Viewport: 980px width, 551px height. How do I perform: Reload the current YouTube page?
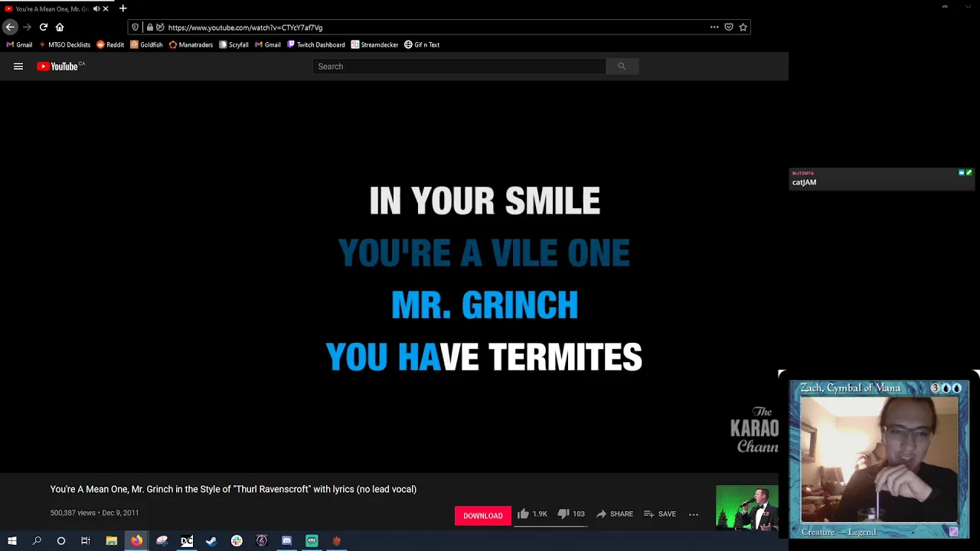tap(44, 27)
